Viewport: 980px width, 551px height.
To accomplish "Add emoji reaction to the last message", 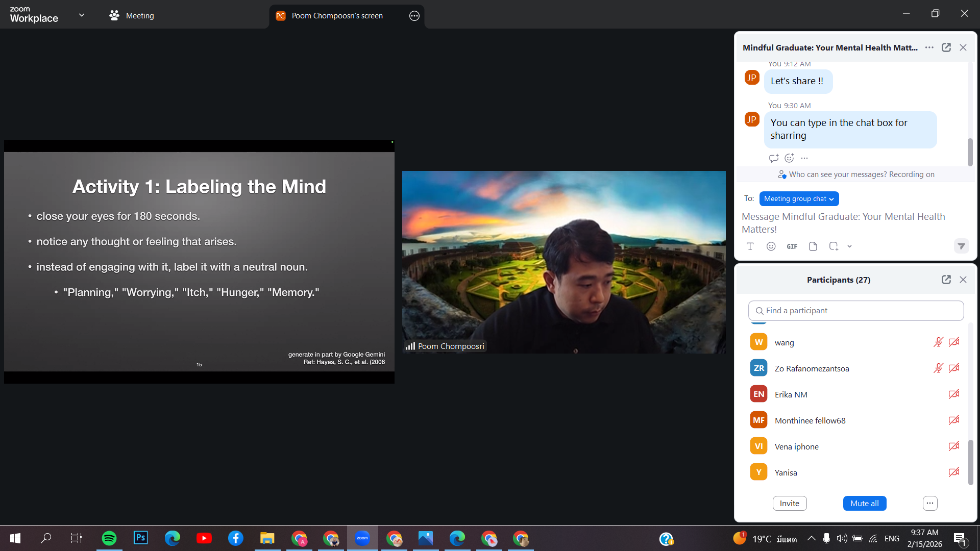I will (789, 158).
